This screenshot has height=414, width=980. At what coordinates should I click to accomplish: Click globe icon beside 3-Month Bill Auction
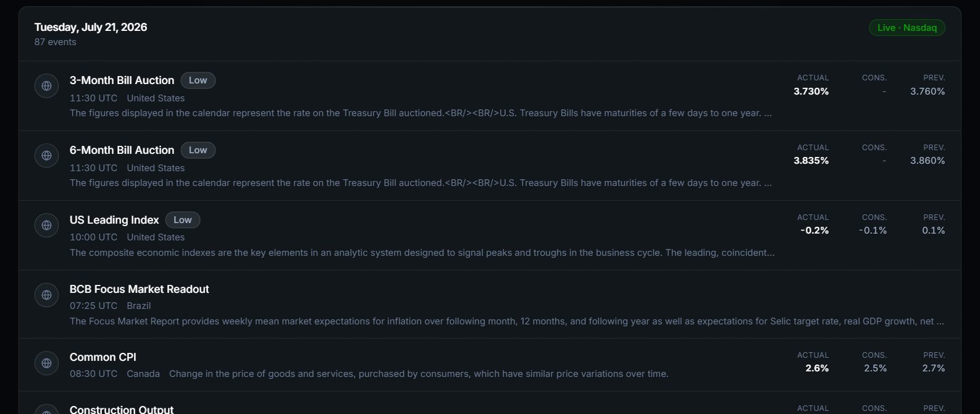pos(46,86)
